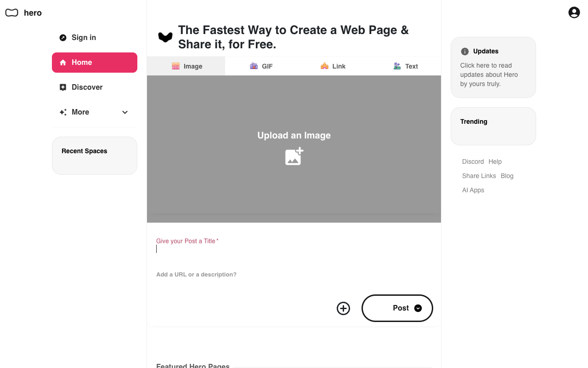Switch to the GIF tab
This screenshot has height=368, width=588.
[x=261, y=66]
